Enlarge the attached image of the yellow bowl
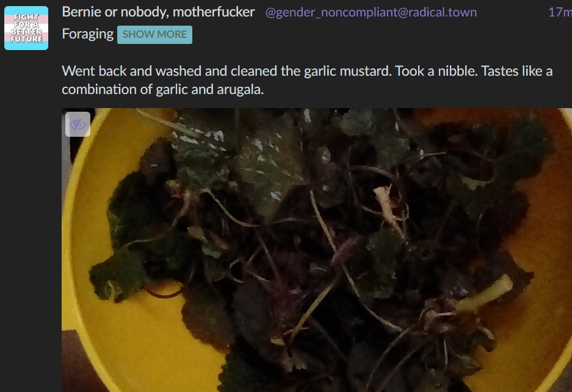The image size is (572, 392). [317, 250]
